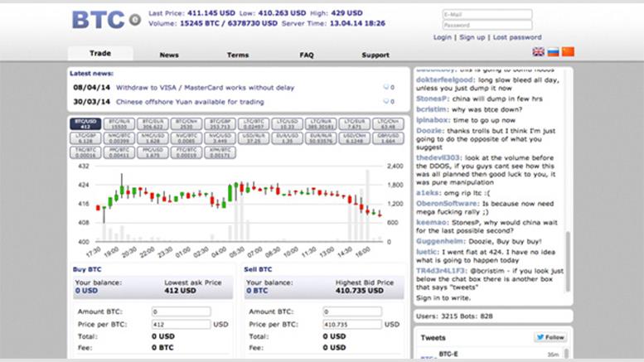Click the Twitter Follow button

click(550, 337)
